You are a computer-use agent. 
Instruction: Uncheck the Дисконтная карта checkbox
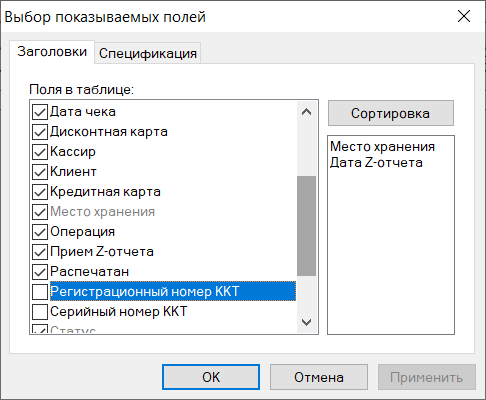40,132
